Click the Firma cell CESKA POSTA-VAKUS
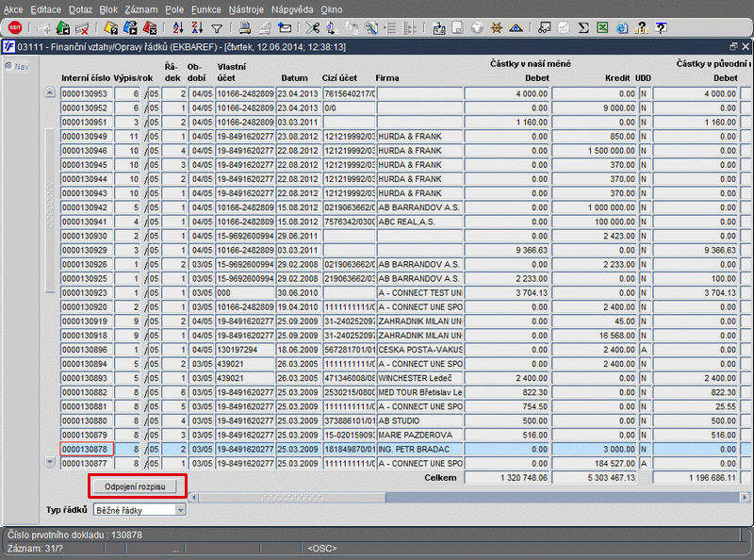Viewport: 754px width, 560px height. tap(419, 349)
